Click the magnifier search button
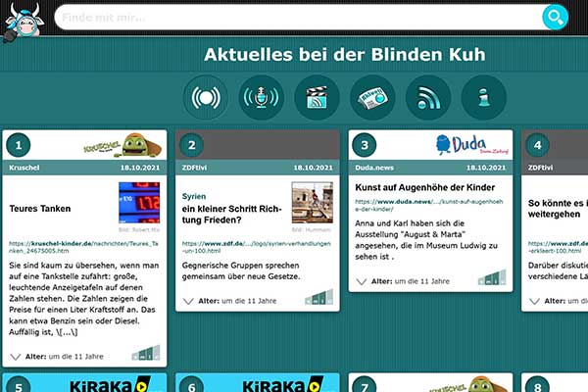 coord(555,17)
